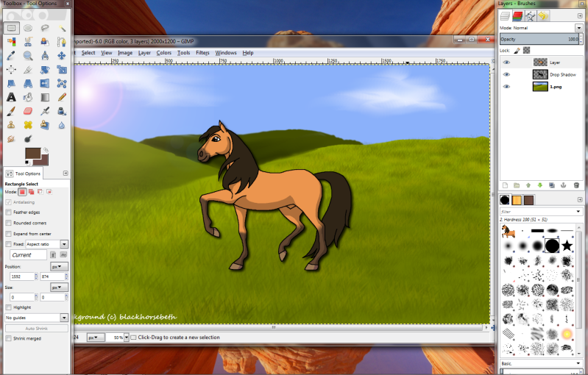Click the duplicate layer icon
588x375 pixels.
(x=552, y=185)
